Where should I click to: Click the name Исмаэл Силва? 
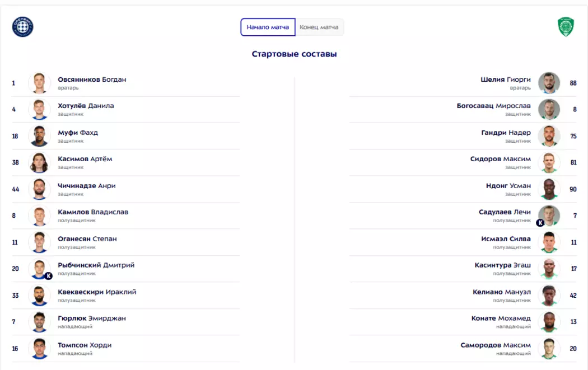coord(506,238)
